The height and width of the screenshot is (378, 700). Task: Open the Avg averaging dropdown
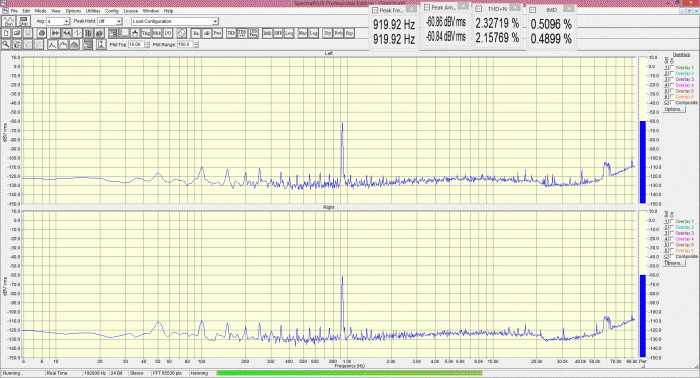coord(67,21)
